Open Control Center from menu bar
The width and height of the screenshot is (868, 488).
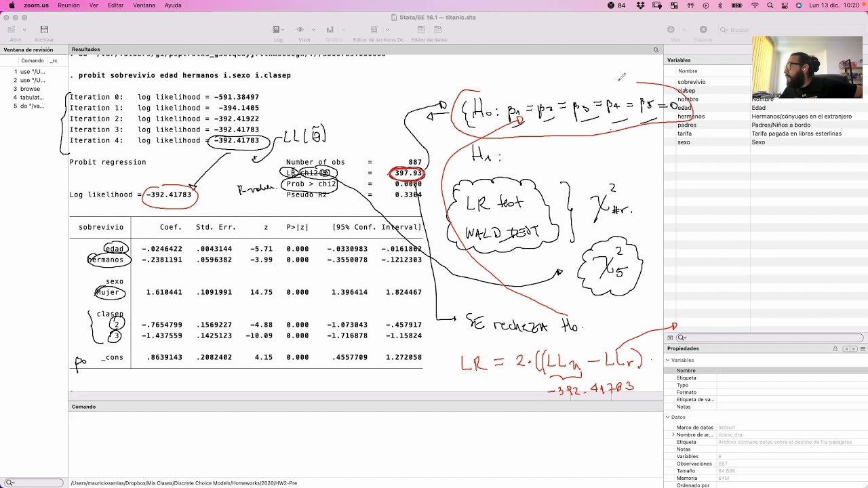785,5
